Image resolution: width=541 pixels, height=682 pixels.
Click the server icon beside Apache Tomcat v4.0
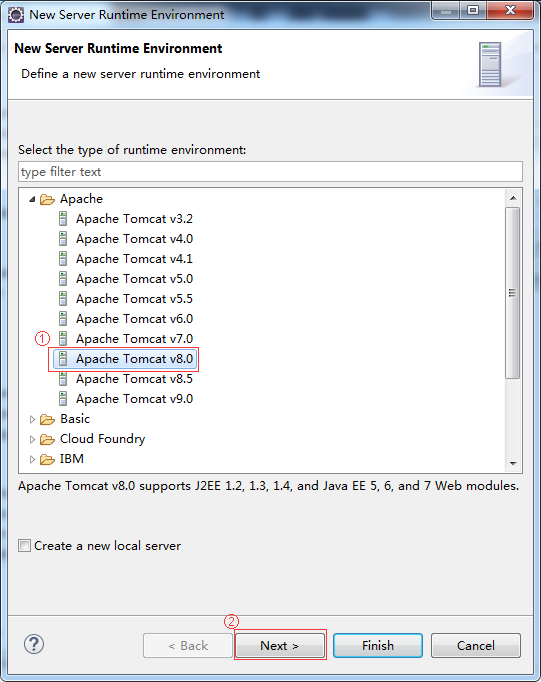coord(63,239)
